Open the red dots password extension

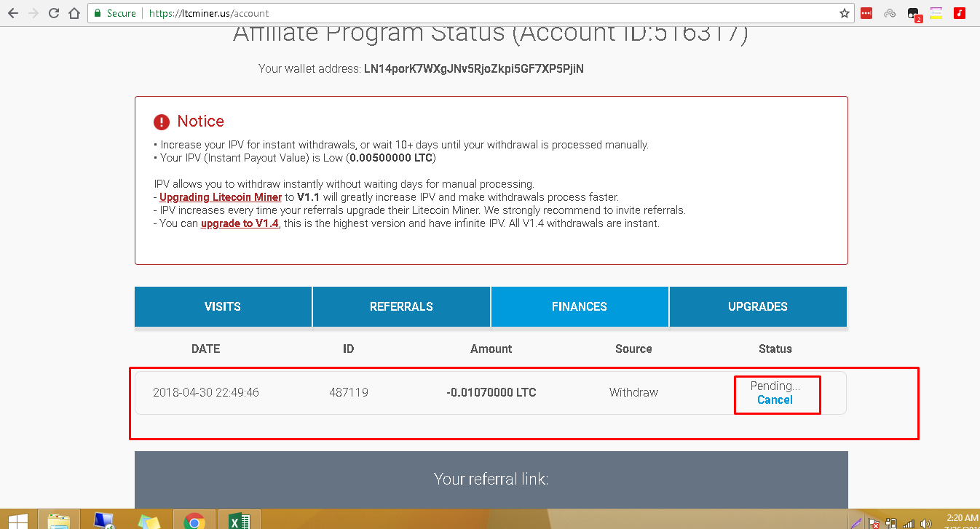tap(866, 13)
